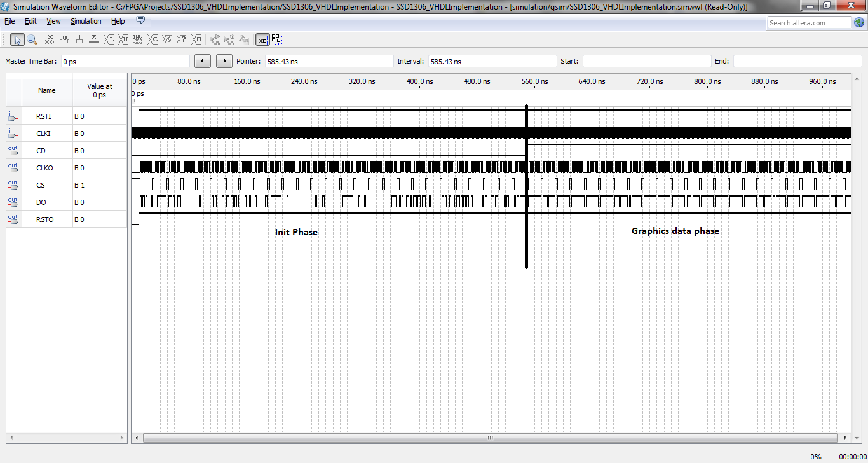
Task: Toggle the Snap to Grid button
Action: pyautogui.click(x=277, y=39)
